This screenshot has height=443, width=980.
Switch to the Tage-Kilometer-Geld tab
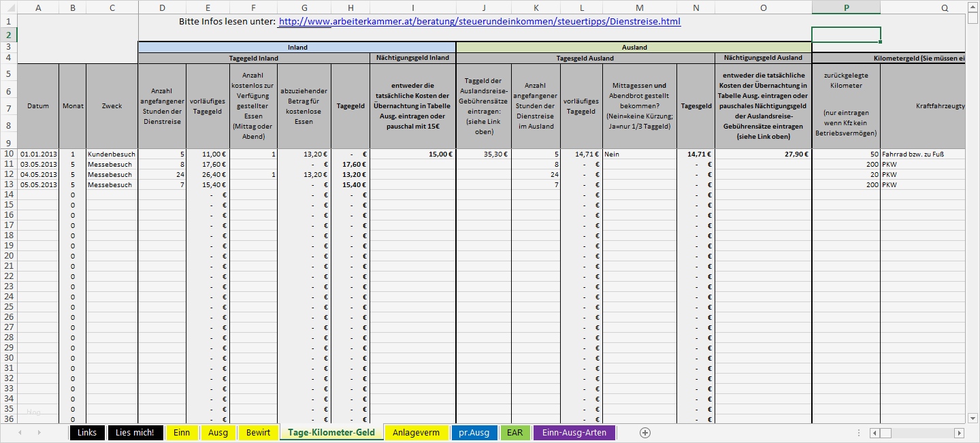331,433
